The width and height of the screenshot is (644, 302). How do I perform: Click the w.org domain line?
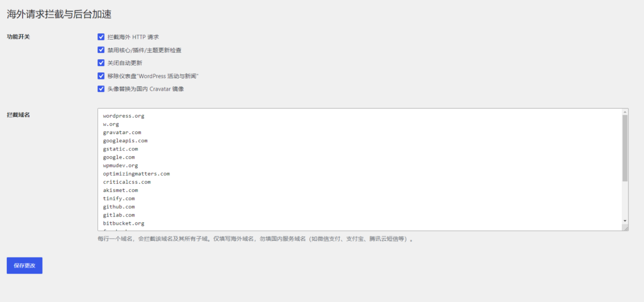(111, 124)
